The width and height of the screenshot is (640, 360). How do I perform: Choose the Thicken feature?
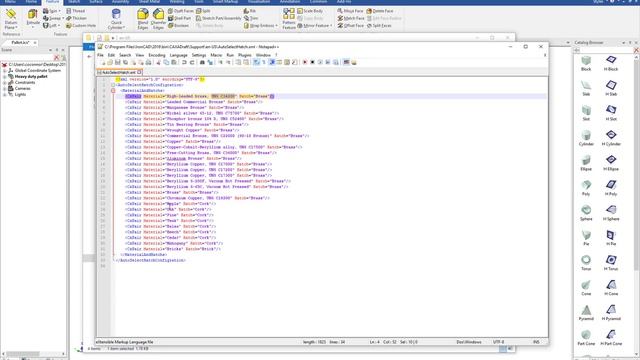point(76,18)
